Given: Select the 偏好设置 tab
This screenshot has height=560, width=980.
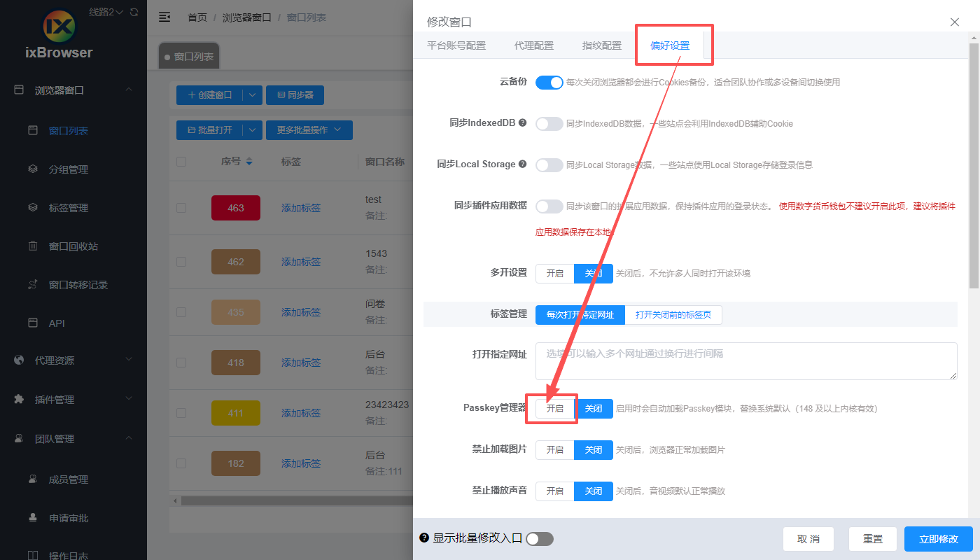Looking at the screenshot, I should [670, 45].
